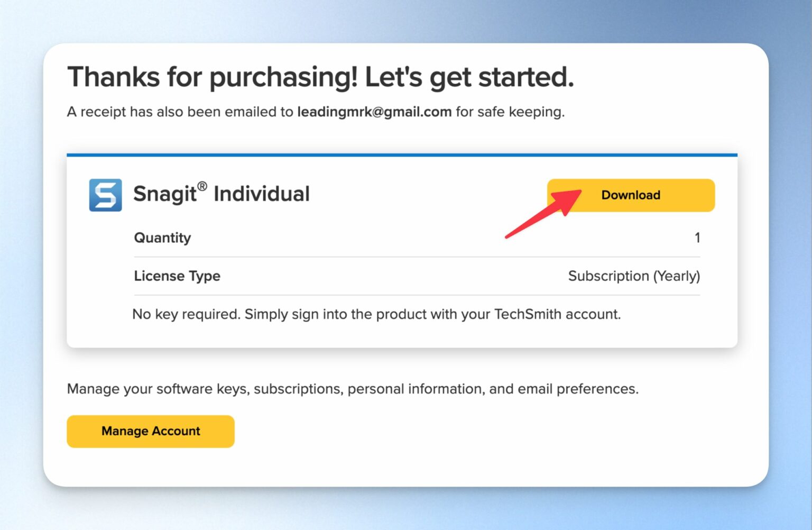Click the 'Manage your software keys' description text
The width and height of the screenshot is (812, 530).
tap(353, 389)
